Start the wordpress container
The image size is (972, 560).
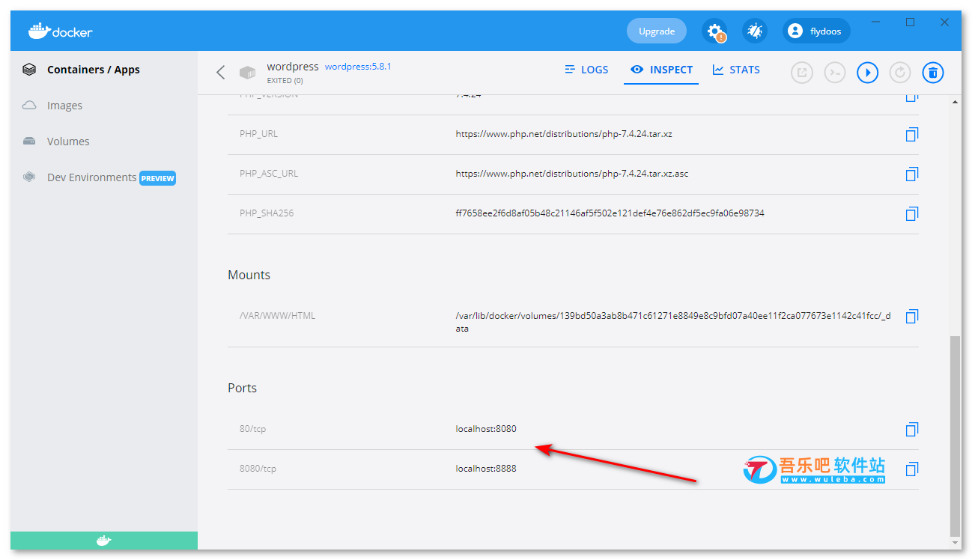[867, 73]
